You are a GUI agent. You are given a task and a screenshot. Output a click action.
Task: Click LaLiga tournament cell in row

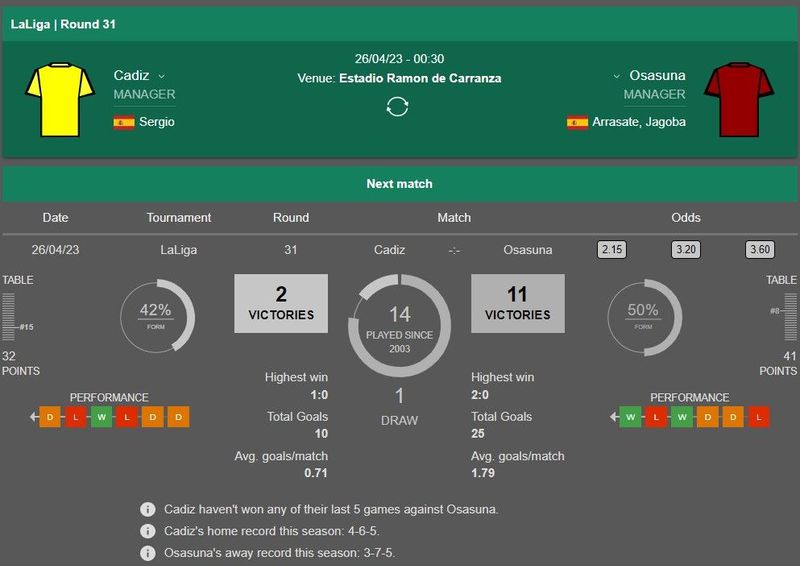click(179, 250)
